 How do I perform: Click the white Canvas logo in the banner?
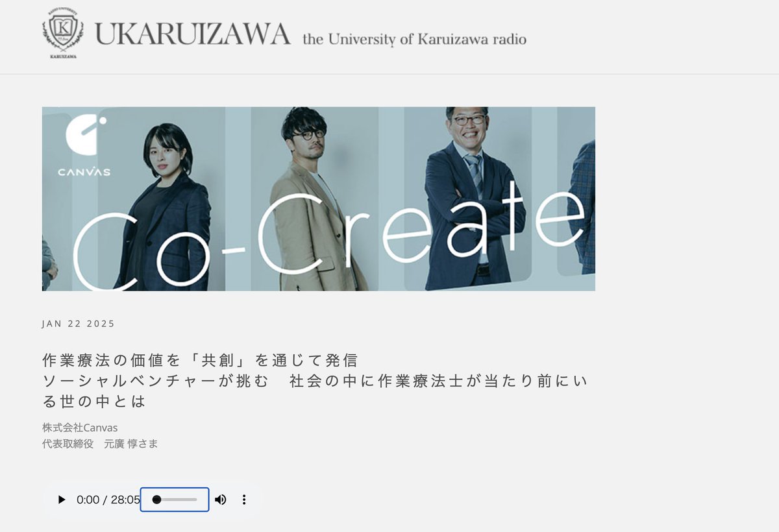pyautogui.click(x=84, y=146)
